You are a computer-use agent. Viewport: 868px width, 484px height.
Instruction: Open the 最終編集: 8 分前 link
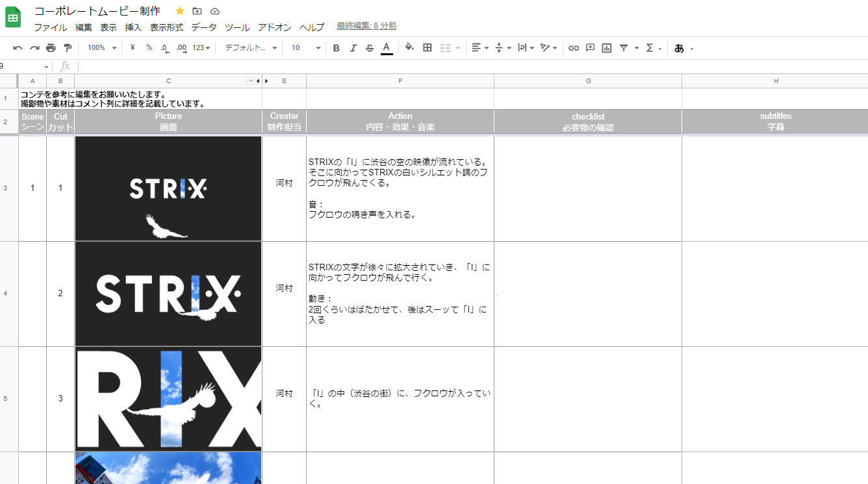[x=366, y=26]
